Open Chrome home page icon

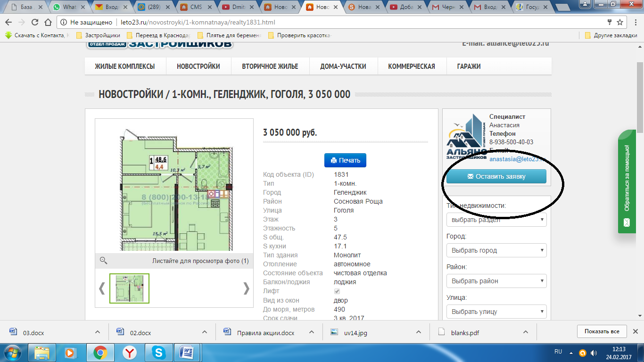(48, 22)
